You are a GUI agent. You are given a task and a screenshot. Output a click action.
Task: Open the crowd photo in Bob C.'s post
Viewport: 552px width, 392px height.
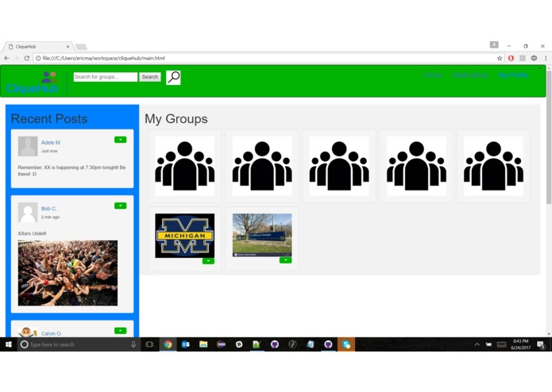pos(68,273)
